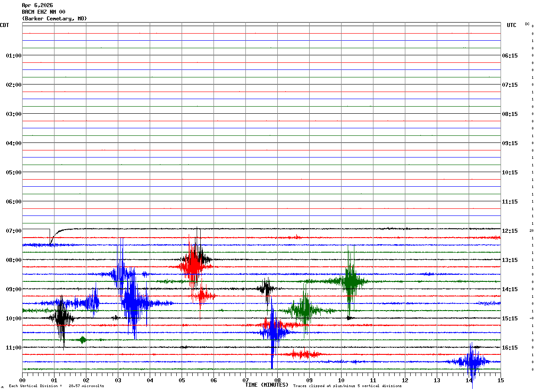This screenshot has width=536, height=392.
Task: Select the 10:00 CDT row label
Action: pyautogui.click(x=13, y=319)
